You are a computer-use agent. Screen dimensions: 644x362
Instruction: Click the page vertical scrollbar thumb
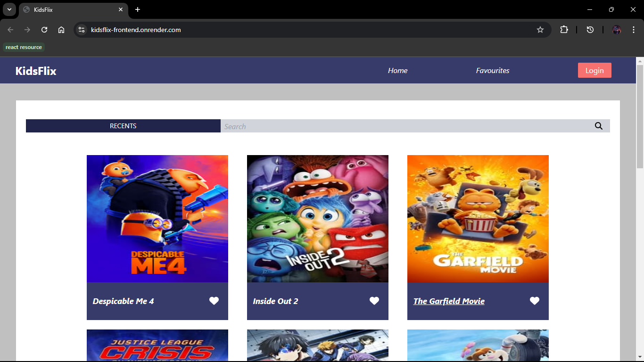point(640,116)
